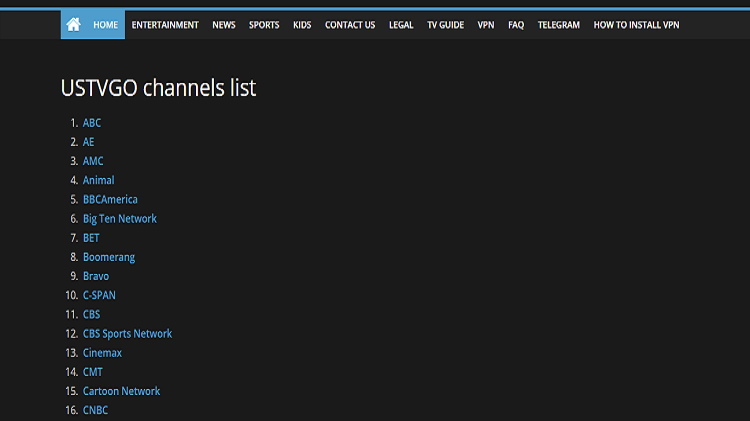
Task: Open HOW TO INSTALL VPN page
Action: 636,25
